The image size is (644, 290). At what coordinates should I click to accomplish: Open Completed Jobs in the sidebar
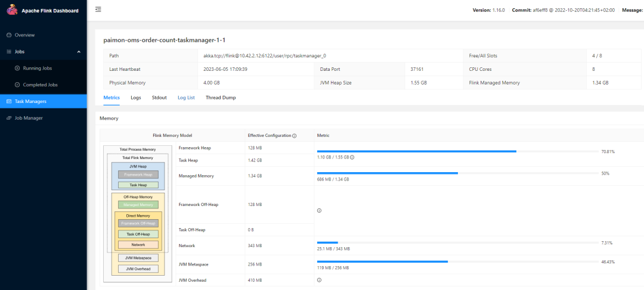(40, 85)
